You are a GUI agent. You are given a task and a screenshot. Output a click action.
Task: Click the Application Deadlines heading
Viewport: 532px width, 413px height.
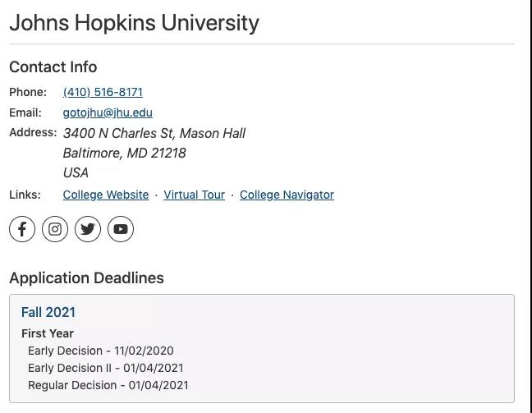coord(86,278)
